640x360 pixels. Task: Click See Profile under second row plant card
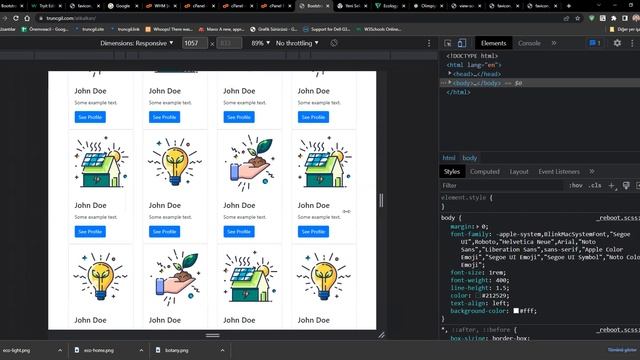(x=239, y=231)
